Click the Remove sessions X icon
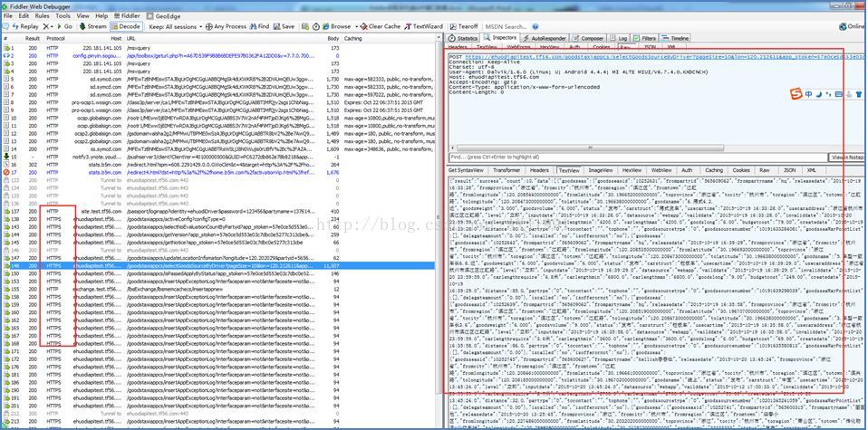 [x=46, y=26]
